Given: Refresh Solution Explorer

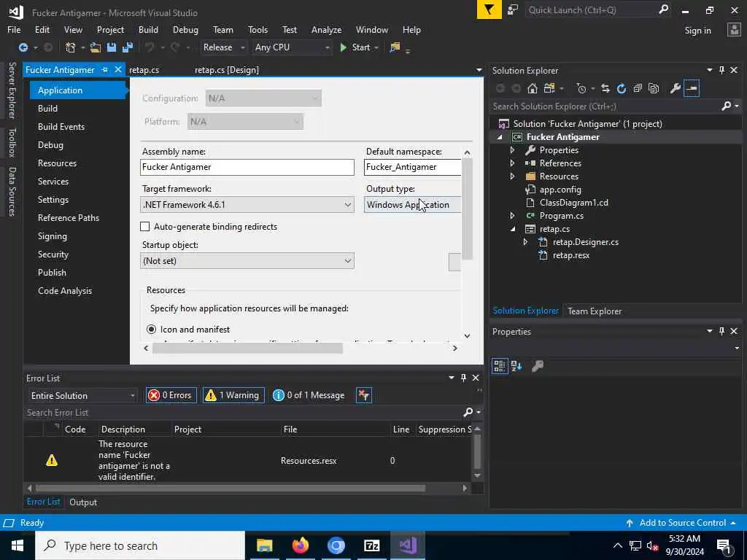Looking at the screenshot, I should [622, 88].
